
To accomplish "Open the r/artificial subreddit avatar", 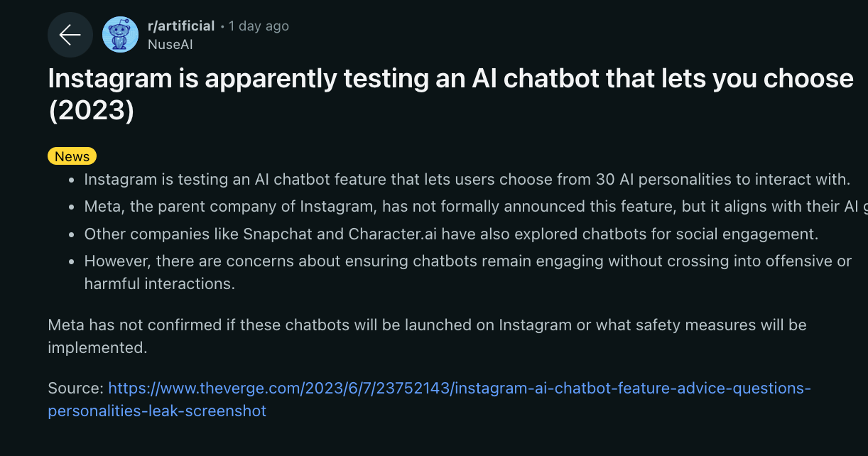I will (121, 35).
